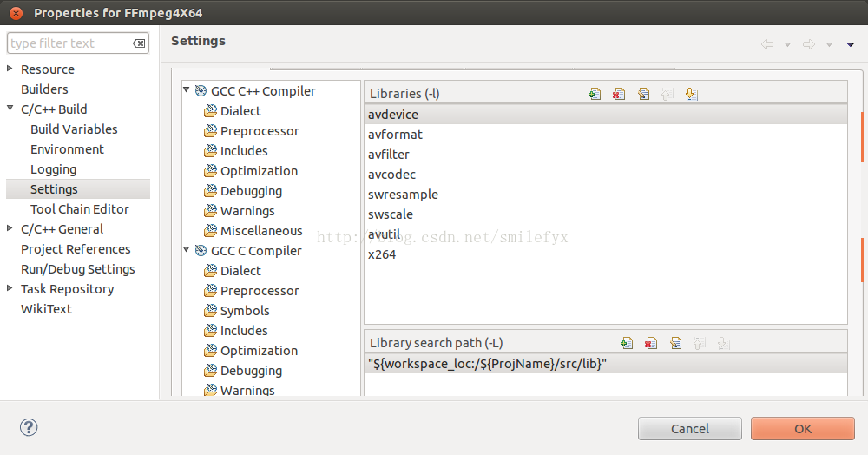Confirm with the OK button
The width and height of the screenshot is (868, 455).
coord(803,428)
